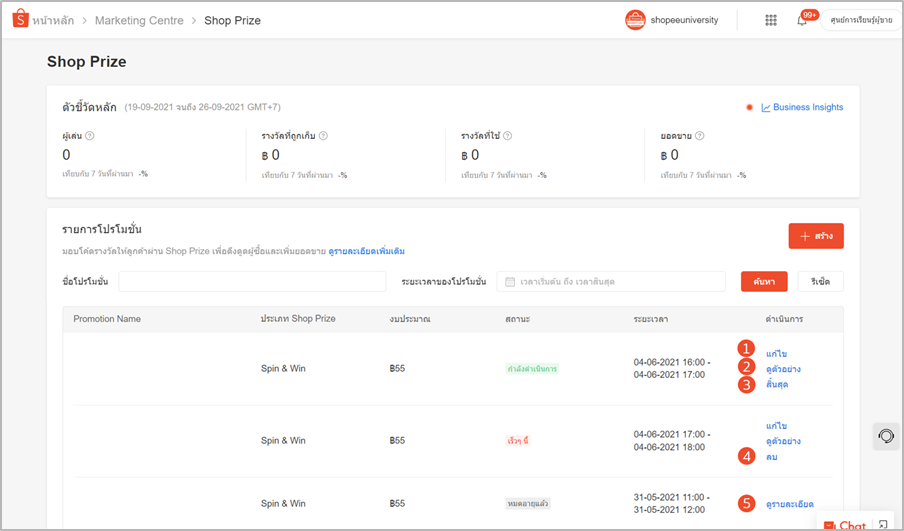The image size is (904, 531).
Task: Go to หน้าหลัก home breadcrumb
Action: tap(53, 21)
